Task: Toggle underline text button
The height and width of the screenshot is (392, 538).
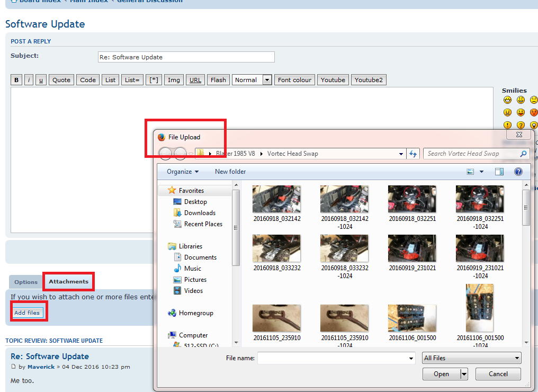Action: tap(41, 80)
